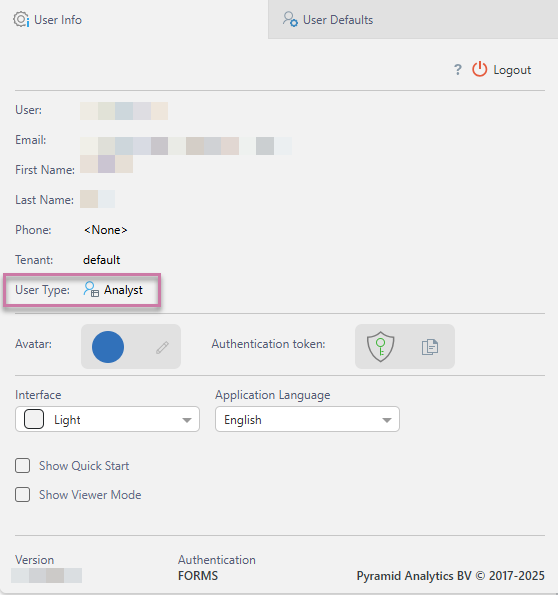Click the Analyst user type icon
Screen dimensions: 558x595
[91, 290]
